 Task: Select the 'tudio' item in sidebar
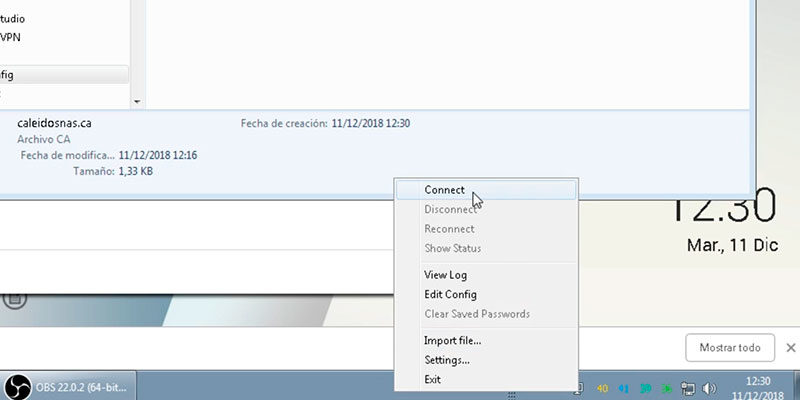click(x=12, y=19)
